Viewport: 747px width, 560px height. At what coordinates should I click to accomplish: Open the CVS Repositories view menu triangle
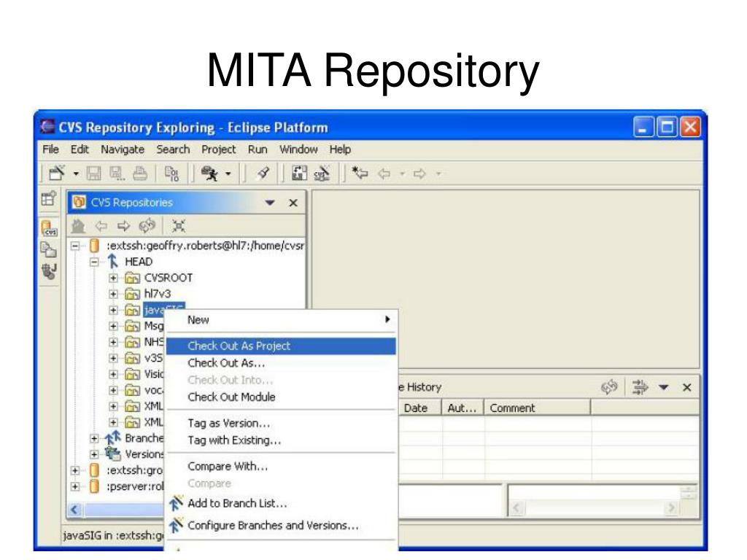click(270, 203)
